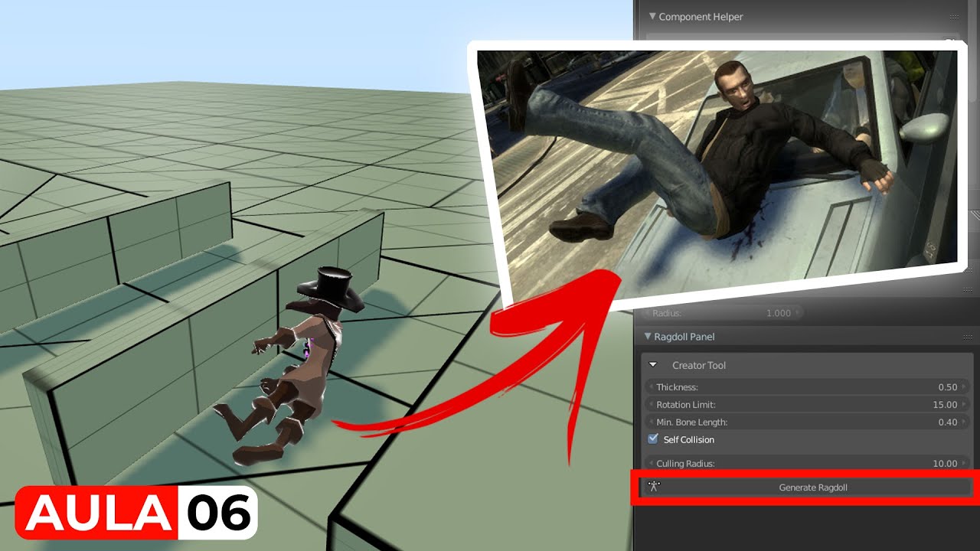Image resolution: width=980 pixels, height=551 pixels.
Task: Click the armature icon beside Generate Ragdoll
Action: click(654, 487)
